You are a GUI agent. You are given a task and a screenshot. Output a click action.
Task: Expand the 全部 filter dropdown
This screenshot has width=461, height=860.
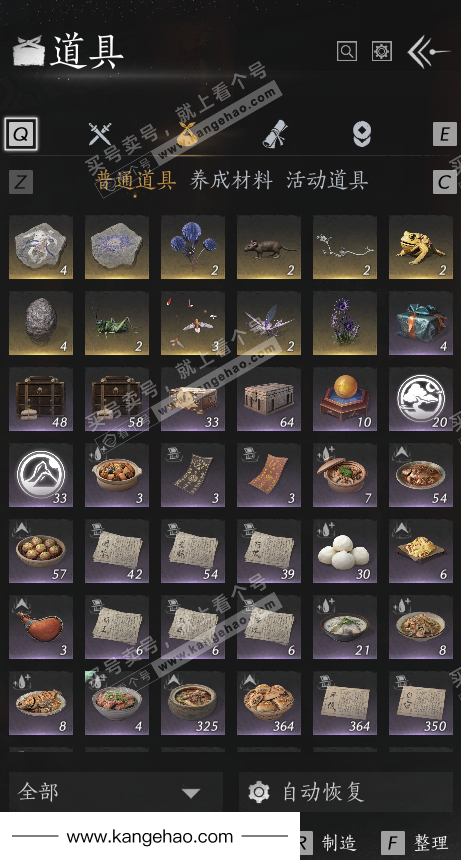tap(116, 792)
